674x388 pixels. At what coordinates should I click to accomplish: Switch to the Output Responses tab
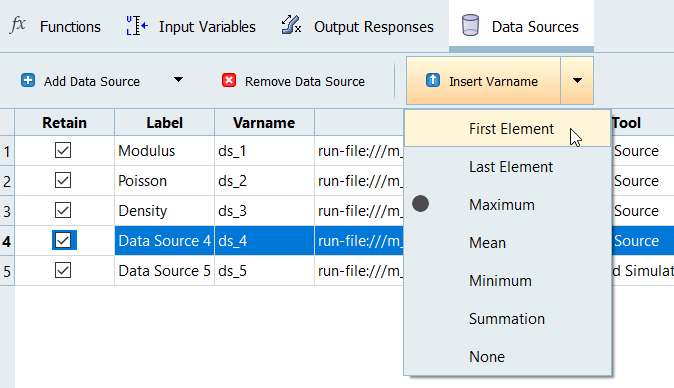click(357, 26)
